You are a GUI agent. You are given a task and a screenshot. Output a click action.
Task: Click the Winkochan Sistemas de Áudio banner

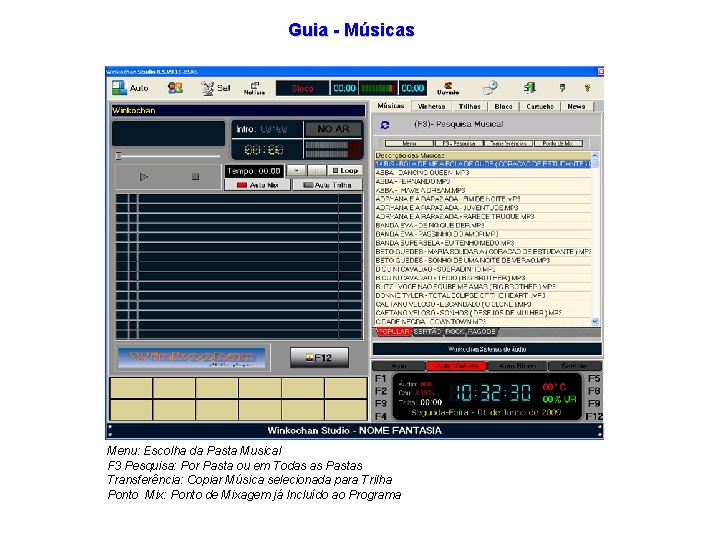pos(487,349)
